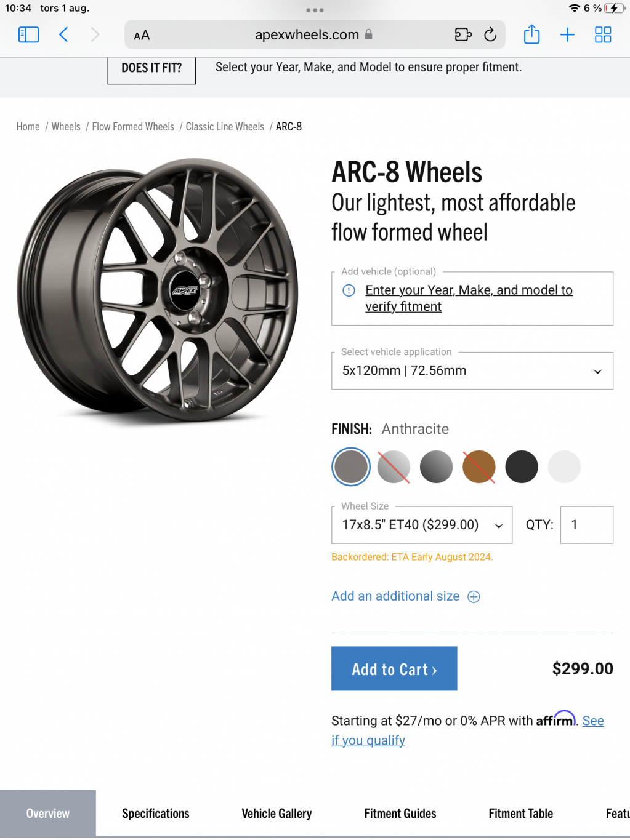Click the Flow Formed Wheels breadcrumb
The image size is (630, 840).
133,127
